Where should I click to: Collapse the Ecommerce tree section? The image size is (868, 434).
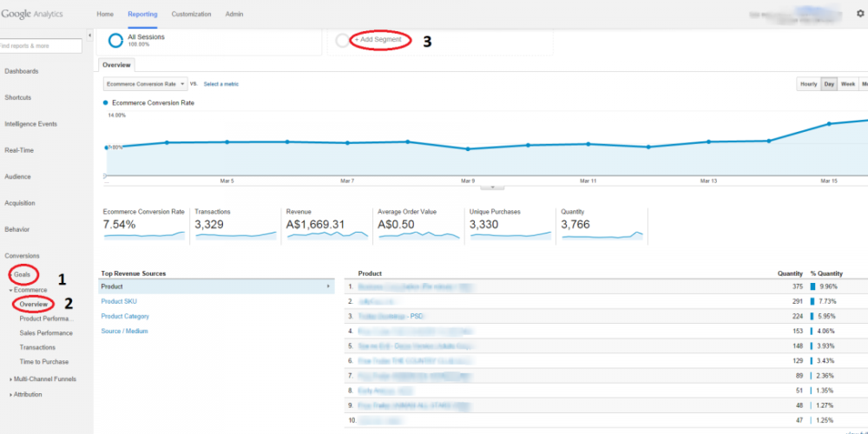pyautogui.click(x=10, y=290)
